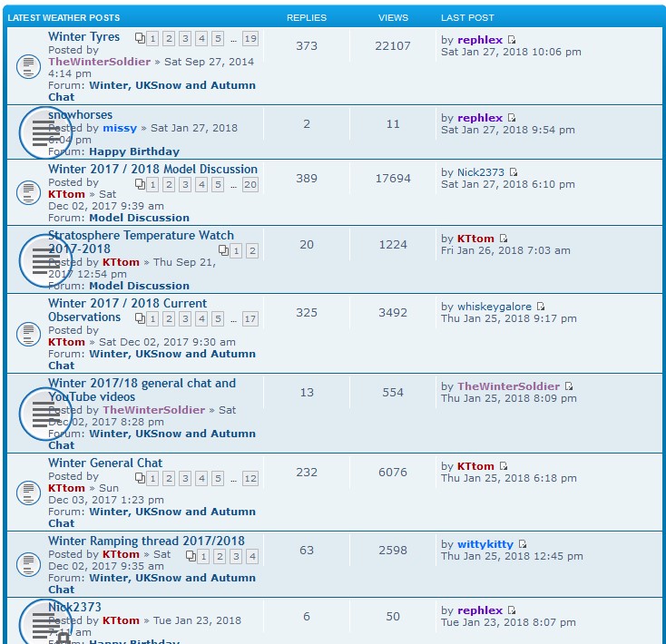
Task: Open whiskeygalore profile in last post column
Action: click(x=495, y=307)
